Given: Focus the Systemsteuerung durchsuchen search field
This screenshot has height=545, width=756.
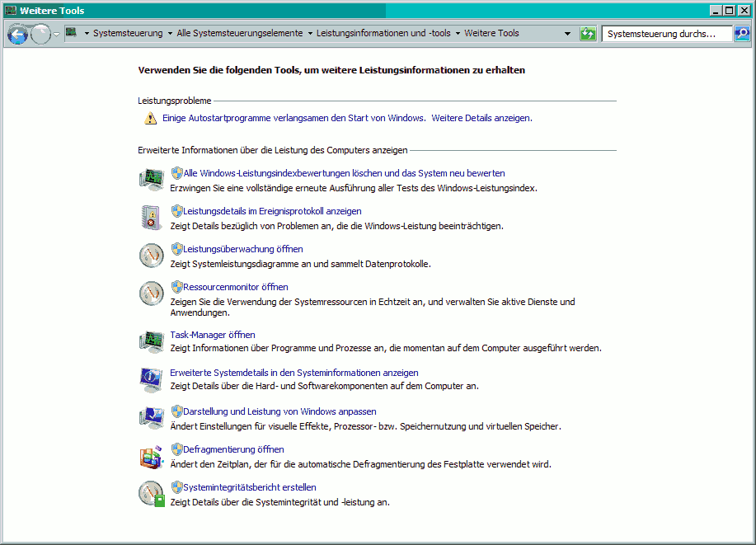Looking at the screenshot, I should [666, 34].
